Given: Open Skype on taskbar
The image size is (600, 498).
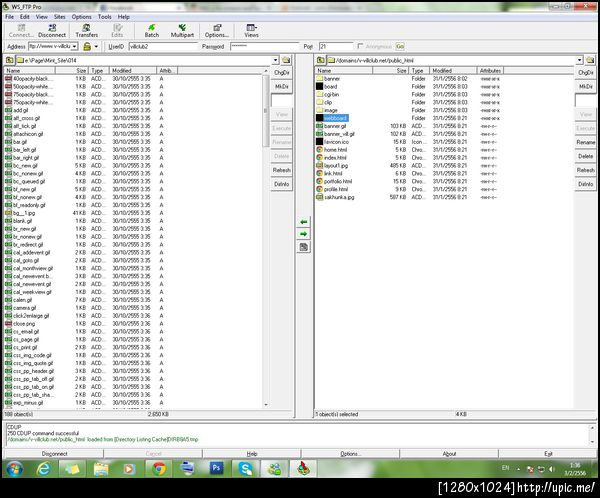Looking at the screenshot, I should pyautogui.click(x=245, y=469).
